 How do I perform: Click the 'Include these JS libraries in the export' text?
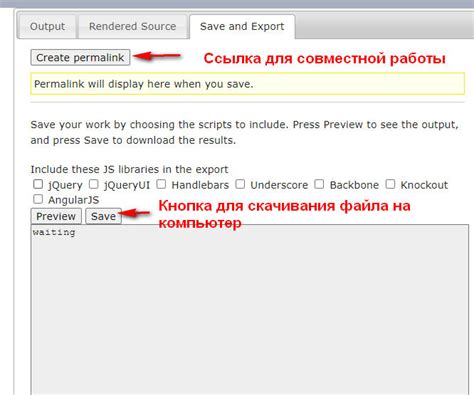click(129, 169)
